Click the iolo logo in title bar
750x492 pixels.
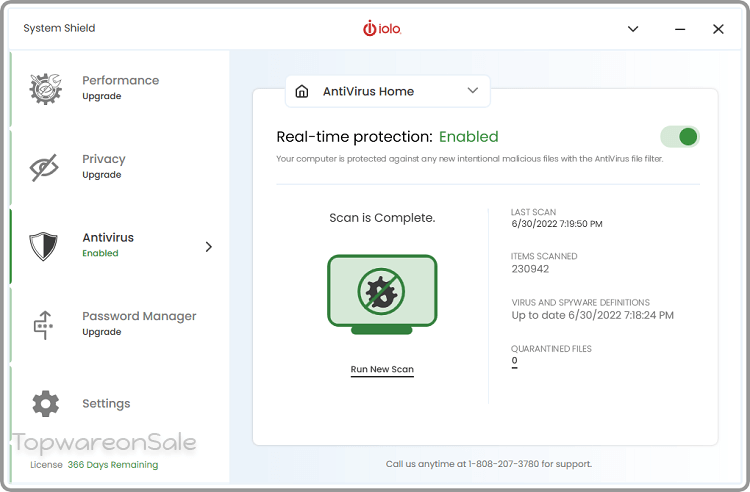pyautogui.click(x=382, y=29)
